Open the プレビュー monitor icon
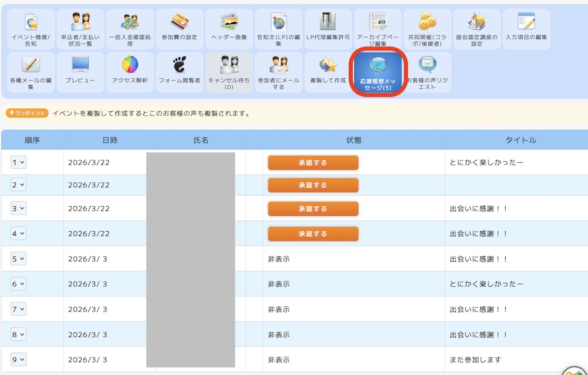Image resolution: width=588 pixels, height=375 pixels. tap(81, 72)
